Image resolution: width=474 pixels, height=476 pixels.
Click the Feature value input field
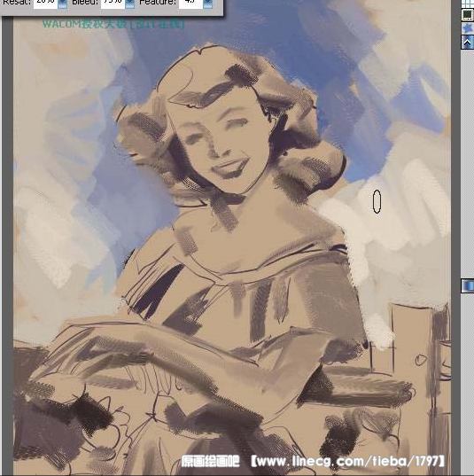pyautogui.click(x=190, y=4)
